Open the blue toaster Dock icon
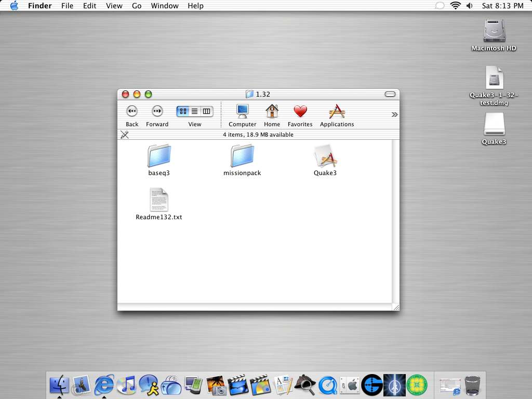The height and width of the screenshot is (399, 532). pyautogui.click(x=171, y=385)
